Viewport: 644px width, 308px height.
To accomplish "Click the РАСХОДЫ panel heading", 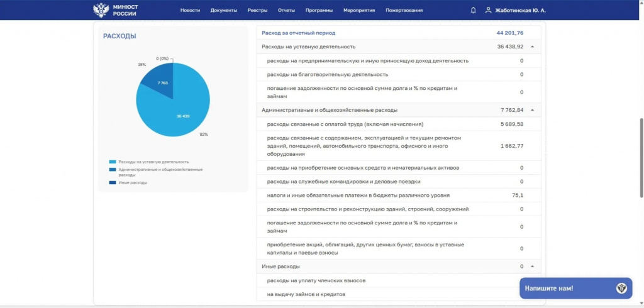I will click(x=119, y=36).
